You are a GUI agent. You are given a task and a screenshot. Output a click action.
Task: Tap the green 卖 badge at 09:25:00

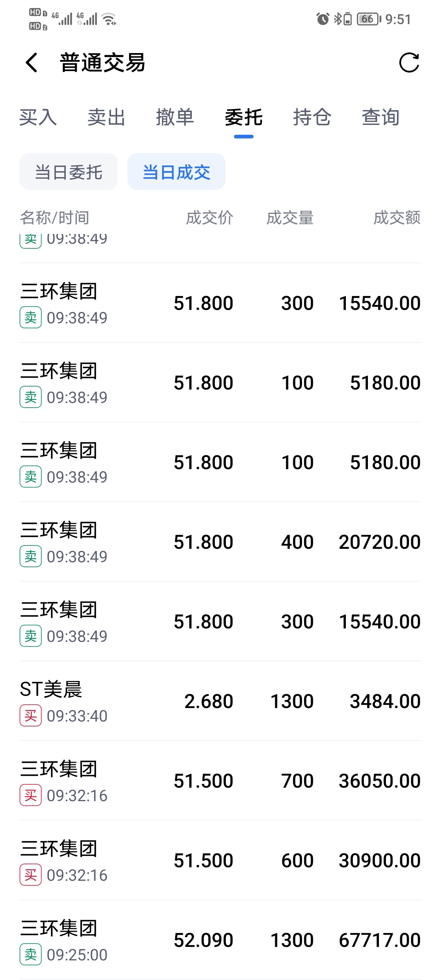tap(31, 954)
